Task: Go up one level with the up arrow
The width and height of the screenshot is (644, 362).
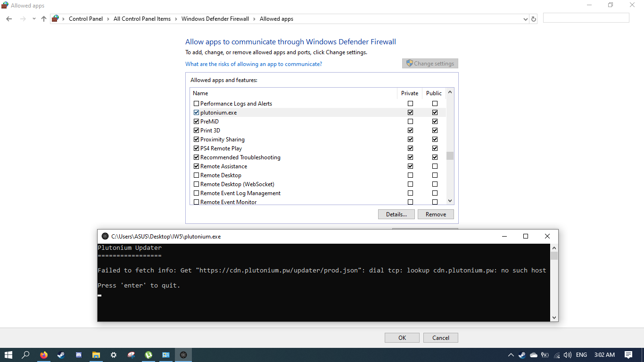Action: pyautogui.click(x=44, y=19)
